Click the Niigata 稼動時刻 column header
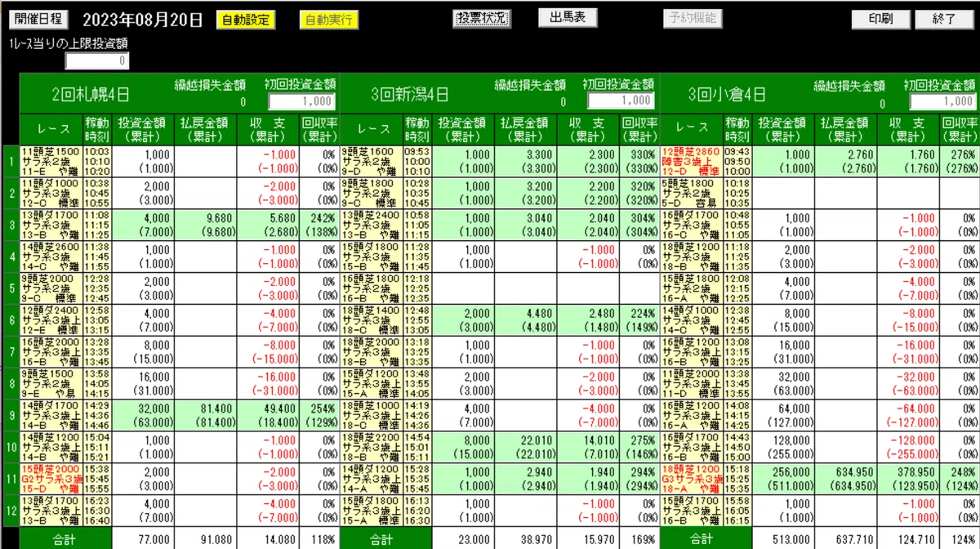This screenshot has width=980, height=549. click(417, 129)
